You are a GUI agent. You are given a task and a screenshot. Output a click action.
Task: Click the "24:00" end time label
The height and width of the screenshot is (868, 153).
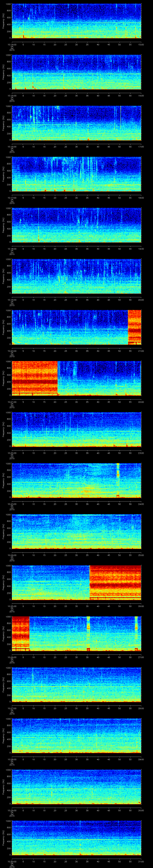click(141, 504)
